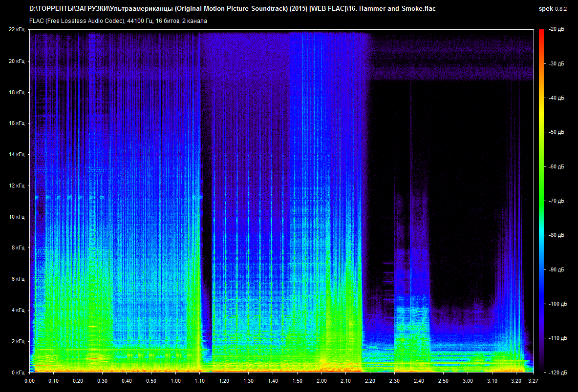578x392 pixels.
Task: Click the '6 кГц' frequency label
Action: click(18, 279)
